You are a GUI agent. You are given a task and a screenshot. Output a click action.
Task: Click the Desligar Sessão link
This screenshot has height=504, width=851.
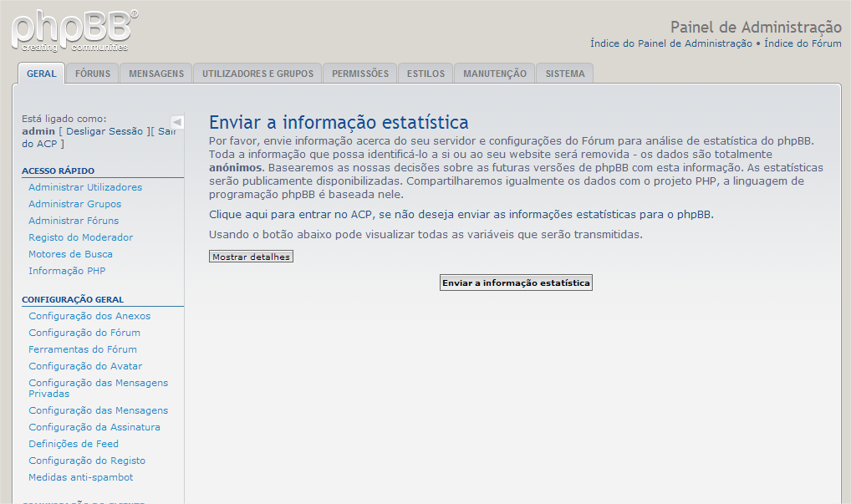[104, 131]
